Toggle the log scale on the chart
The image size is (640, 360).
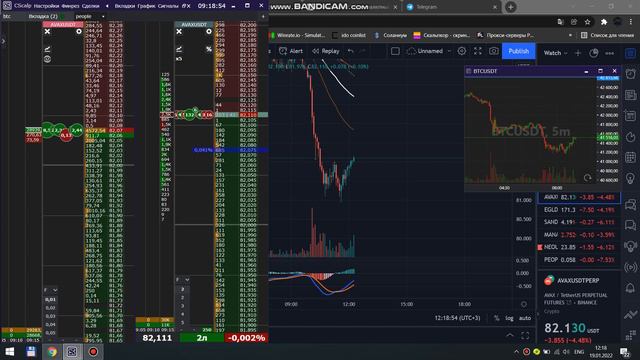(x=509, y=318)
